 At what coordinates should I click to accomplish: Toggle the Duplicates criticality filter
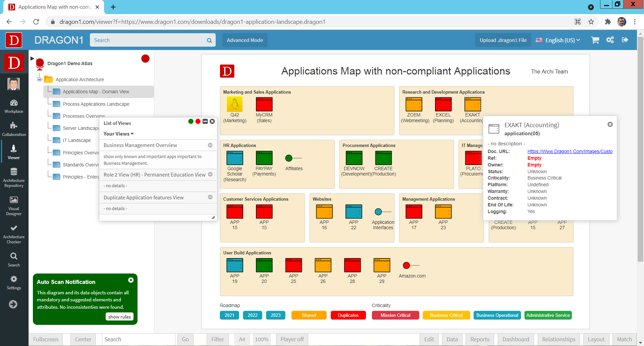tap(348, 315)
